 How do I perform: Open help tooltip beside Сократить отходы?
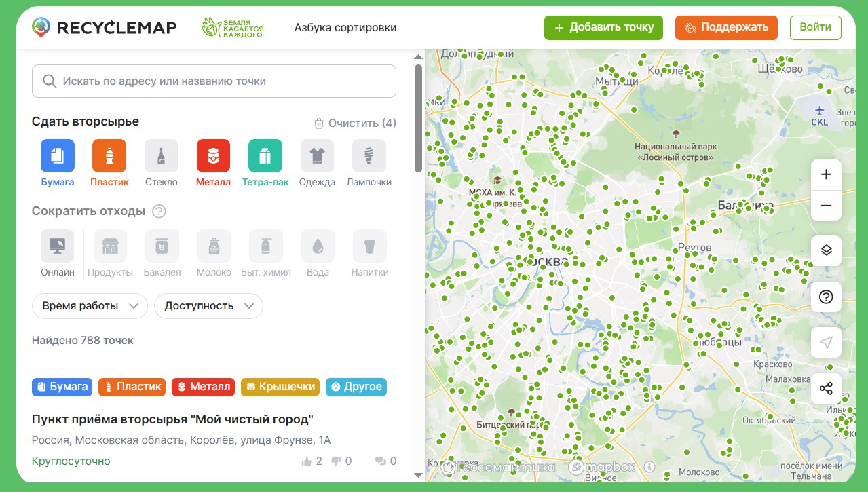(x=159, y=211)
